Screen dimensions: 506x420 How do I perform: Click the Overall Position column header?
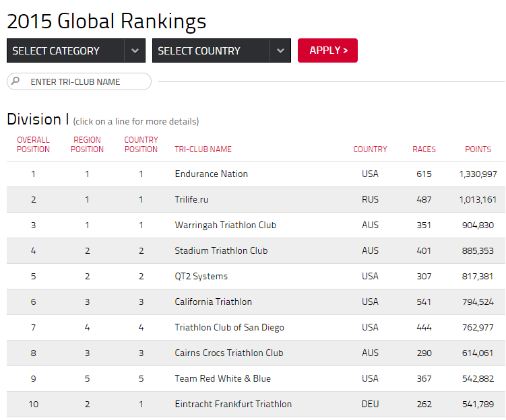33,145
